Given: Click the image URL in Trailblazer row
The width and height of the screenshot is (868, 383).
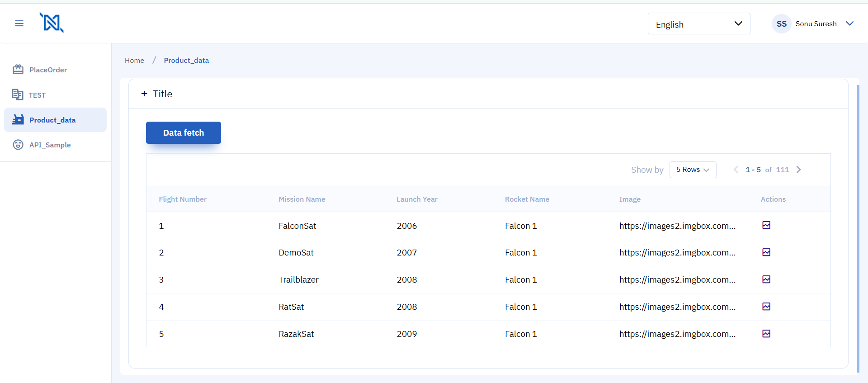Looking at the screenshot, I should pyautogui.click(x=677, y=279).
